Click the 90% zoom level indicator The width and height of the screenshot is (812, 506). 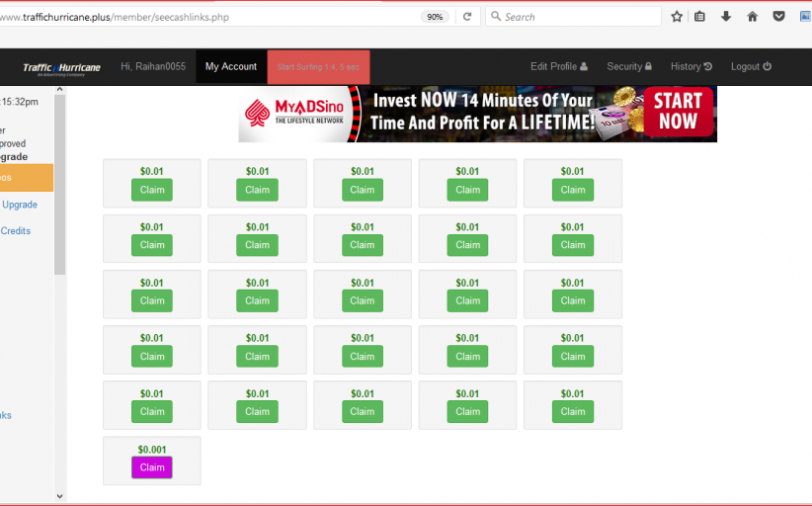click(434, 17)
